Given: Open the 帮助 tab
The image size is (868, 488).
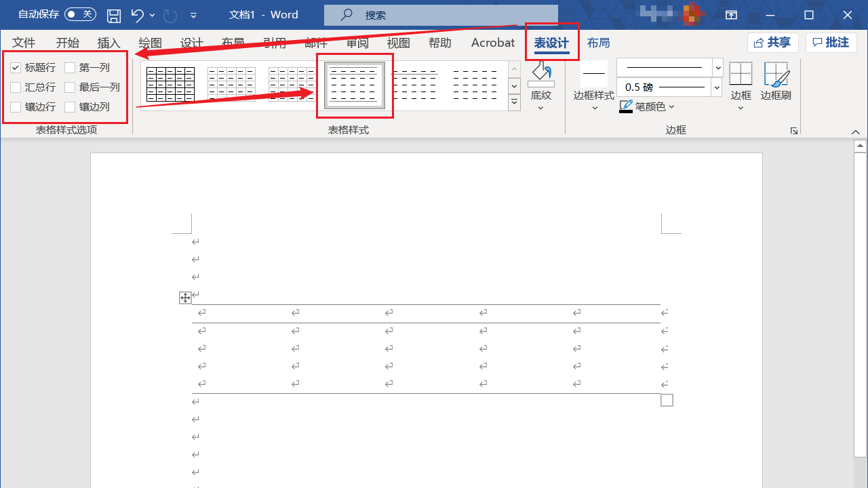Looking at the screenshot, I should 440,43.
